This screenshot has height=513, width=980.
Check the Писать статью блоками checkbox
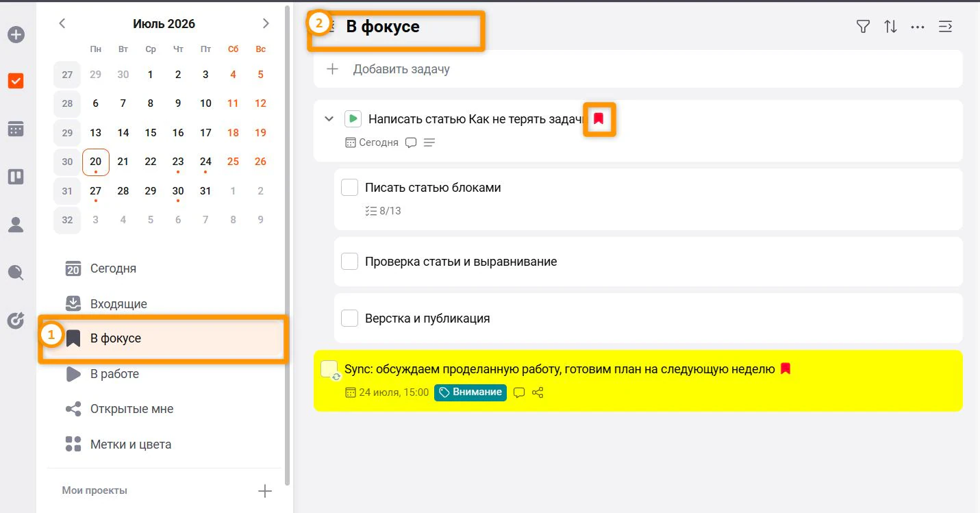350,187
